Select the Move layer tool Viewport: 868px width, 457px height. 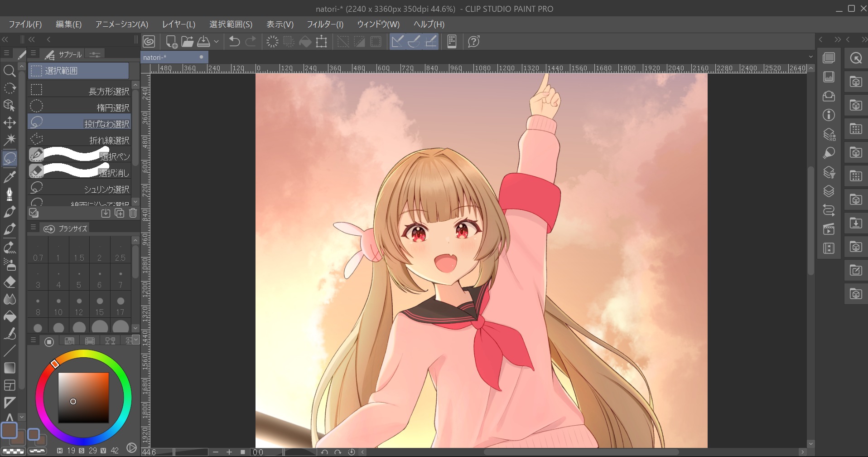pyautogui.click(x=10, y=123)
